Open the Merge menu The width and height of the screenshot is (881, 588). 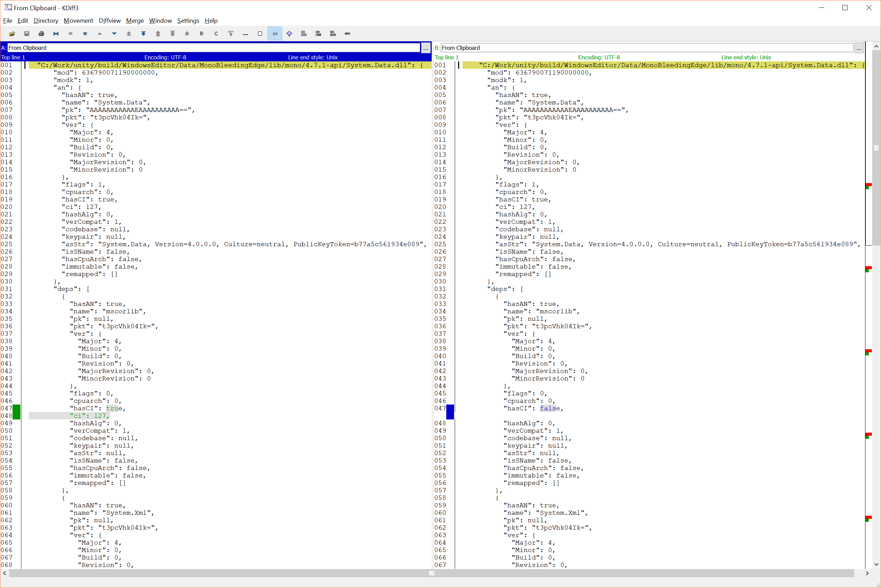(135, 21)
